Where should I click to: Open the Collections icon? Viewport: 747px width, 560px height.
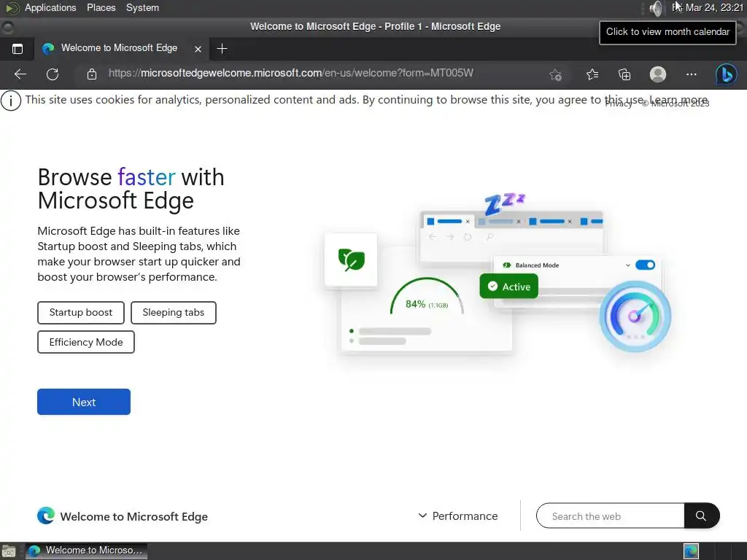pos(624,74)
